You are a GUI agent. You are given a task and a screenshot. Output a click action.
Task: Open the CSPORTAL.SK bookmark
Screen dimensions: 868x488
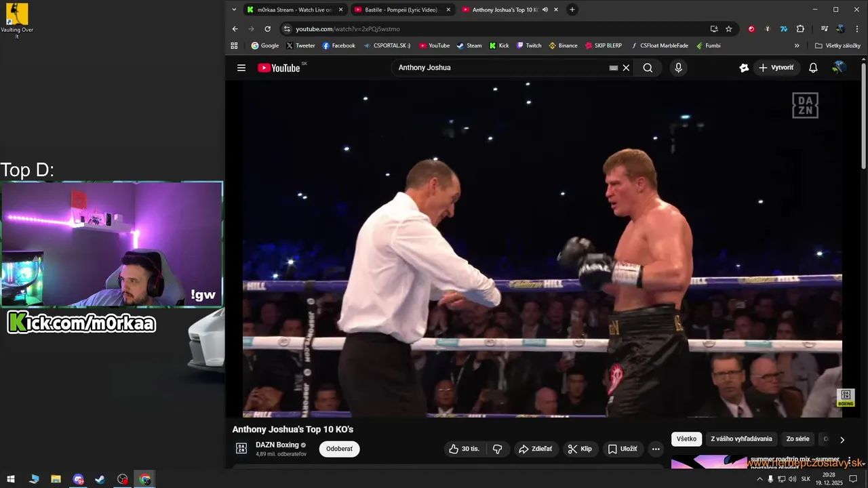click(387, 45)
